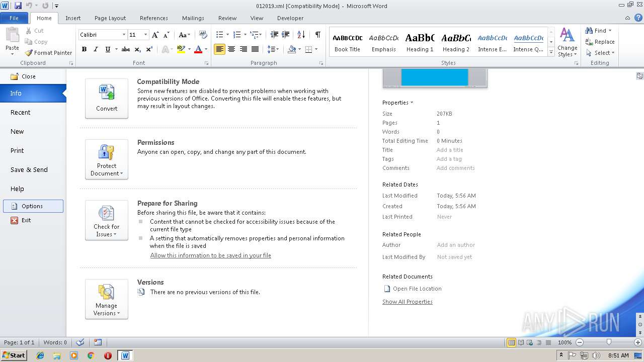Open Underline style dropdown arrow
This screenshot has height=362, width=644.
116,49
